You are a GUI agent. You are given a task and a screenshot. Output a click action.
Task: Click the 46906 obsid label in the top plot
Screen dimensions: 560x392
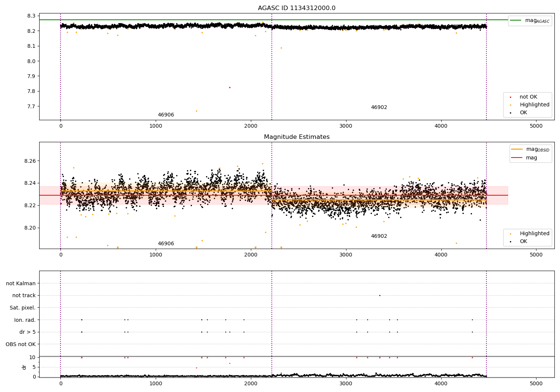(x=166, y=115)
